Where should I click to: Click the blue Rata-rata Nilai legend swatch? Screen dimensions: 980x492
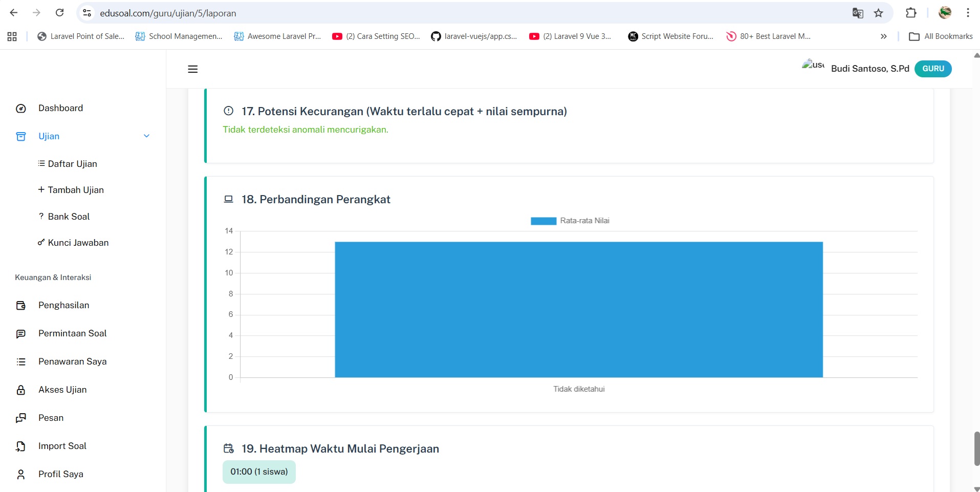[x=543, y=221]
